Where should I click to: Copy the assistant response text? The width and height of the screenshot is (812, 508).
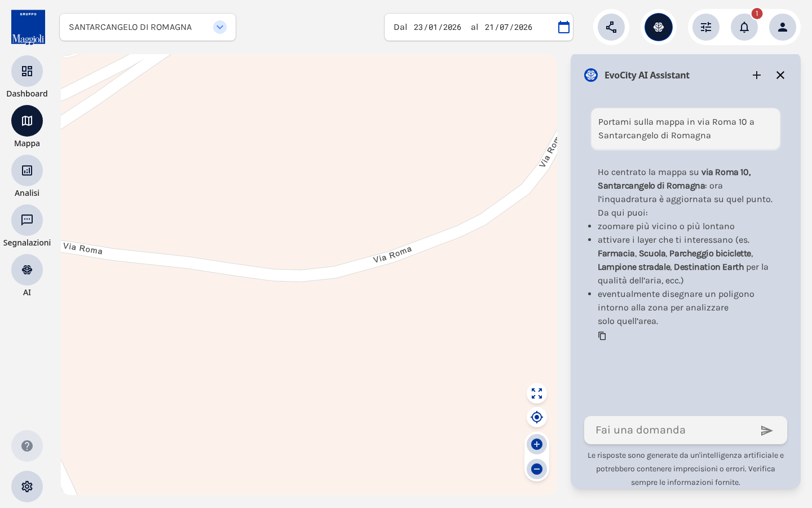pyautogui.click(x=602, y=336)
